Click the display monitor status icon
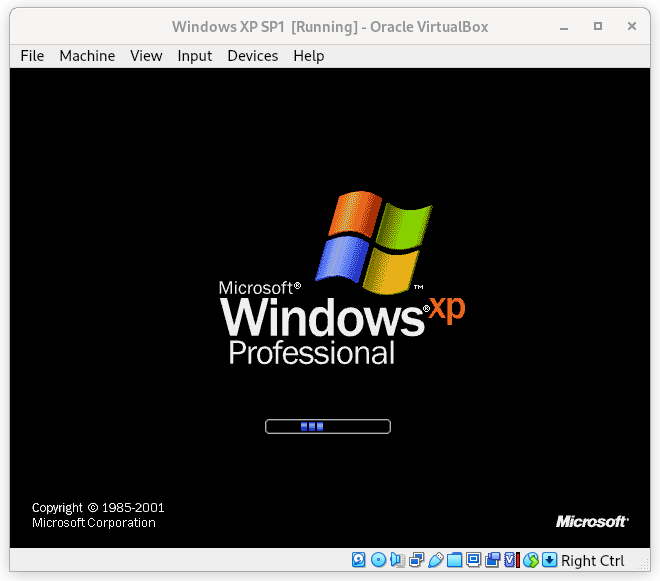 (x=474, y=560)
